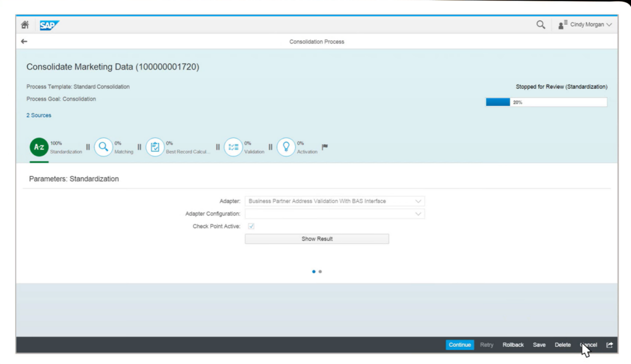631x364 pixels.
Task: Open the Cindy Morgan user menu
Action: (584, 25)
